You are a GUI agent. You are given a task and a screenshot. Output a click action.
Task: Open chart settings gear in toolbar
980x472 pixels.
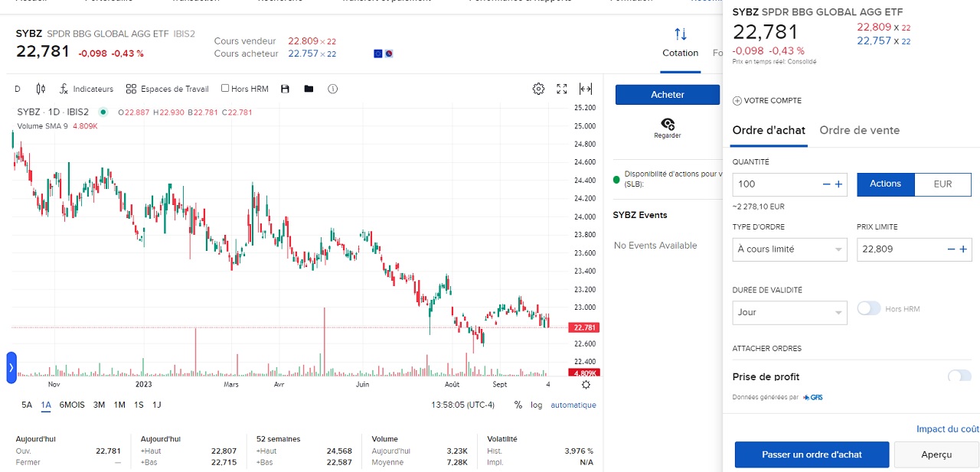(538, 89)
